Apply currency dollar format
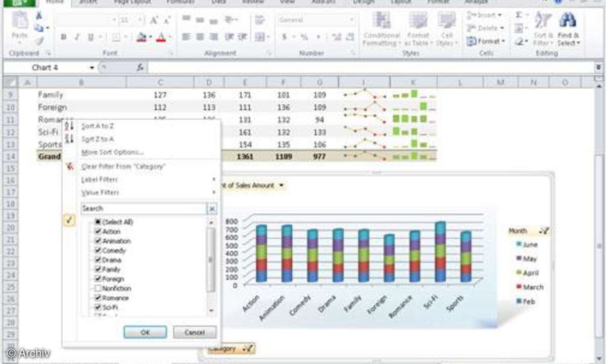This screenshot has height=364, width=606. (x=285, y=37)
